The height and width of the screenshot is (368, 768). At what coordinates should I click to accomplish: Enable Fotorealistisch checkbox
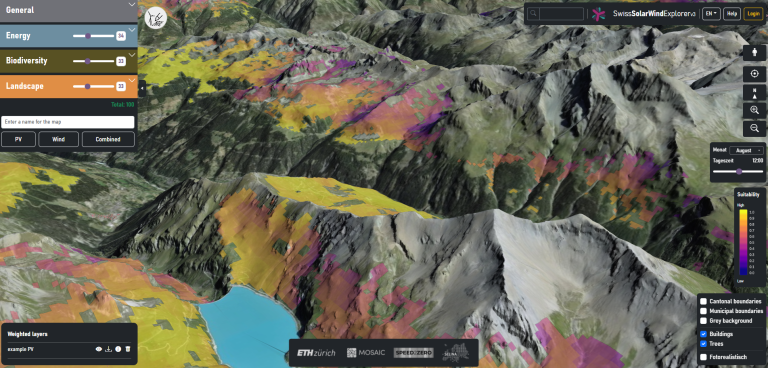(x=703, y=357)
